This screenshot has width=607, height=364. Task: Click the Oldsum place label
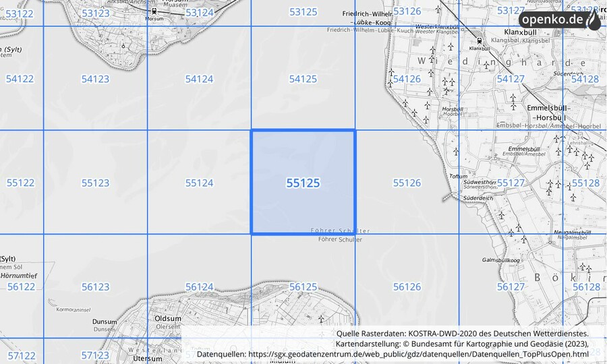(x=168, y=318)
